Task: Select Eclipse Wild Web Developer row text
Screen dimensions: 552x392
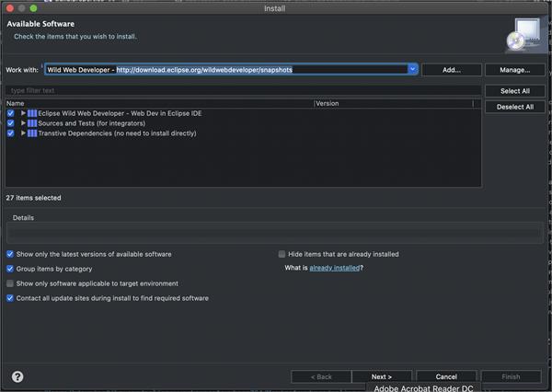Action: [120, 113]
